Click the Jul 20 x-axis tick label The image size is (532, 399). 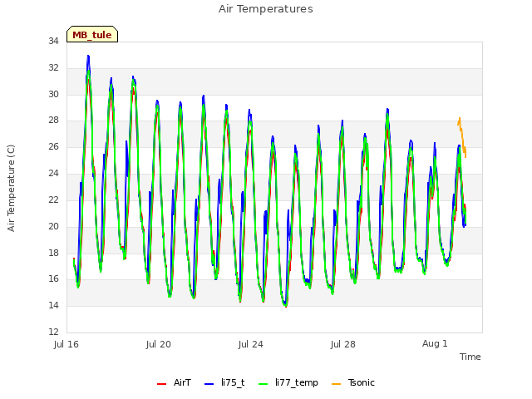point(159,344)
